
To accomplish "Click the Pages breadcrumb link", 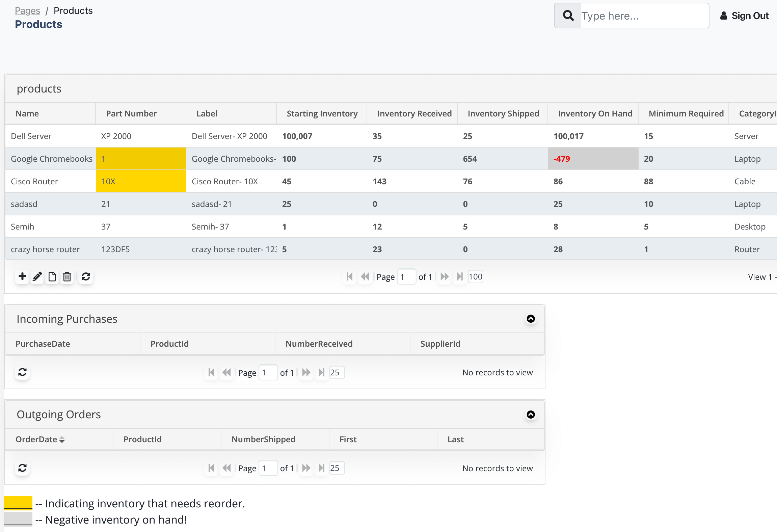I will pyautogui.click(x=27, y=10).
